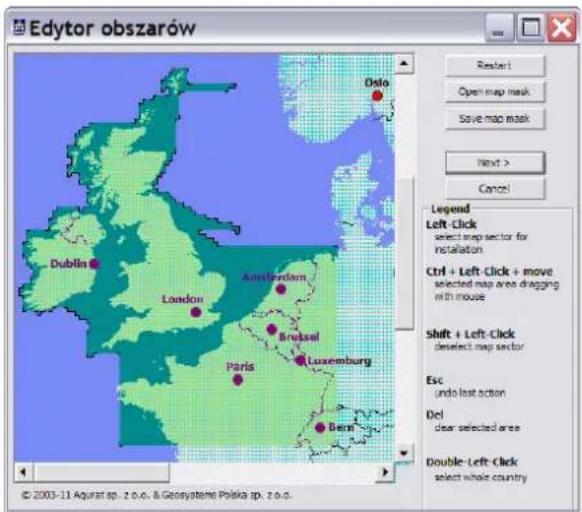Click the Shift + Left-Click legend heading

pos(470,334)
